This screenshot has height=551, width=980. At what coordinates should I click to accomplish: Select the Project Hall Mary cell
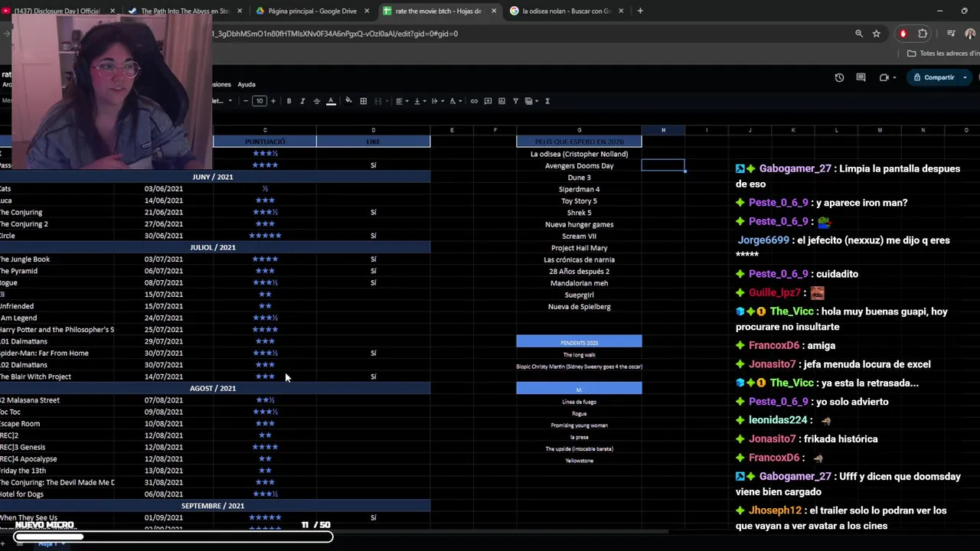[579, 248]
